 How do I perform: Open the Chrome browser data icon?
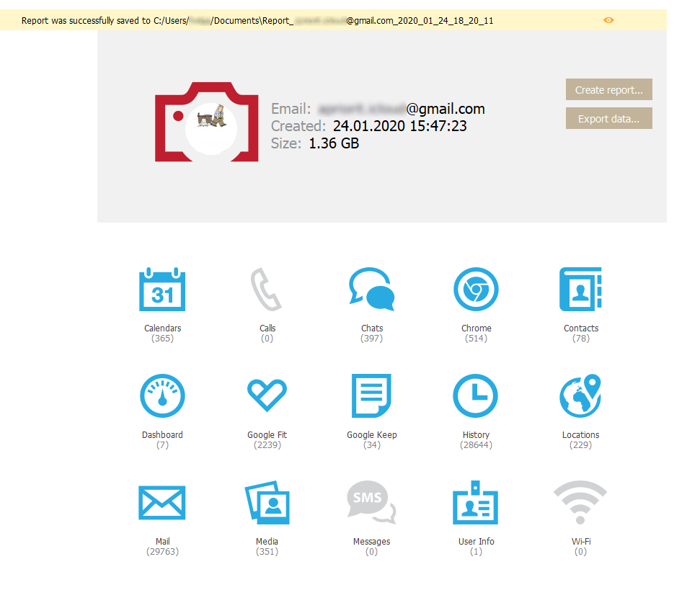[476, 290]
